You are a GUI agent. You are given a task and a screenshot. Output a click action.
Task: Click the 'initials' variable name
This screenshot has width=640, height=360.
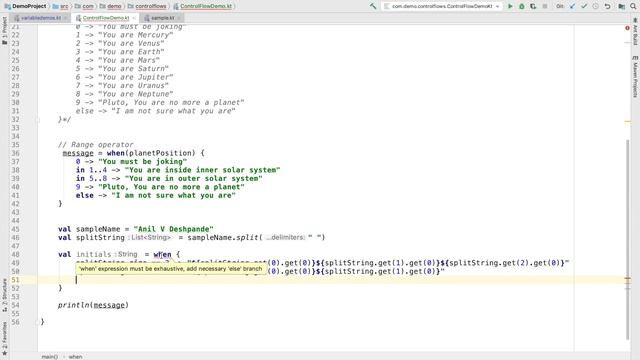coord(93,254)
